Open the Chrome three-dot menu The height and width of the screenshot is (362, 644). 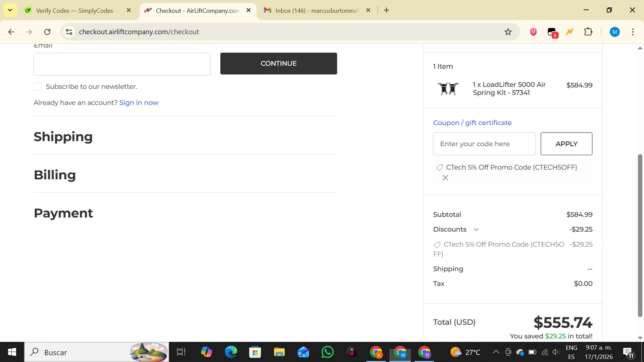click(633, 32)
